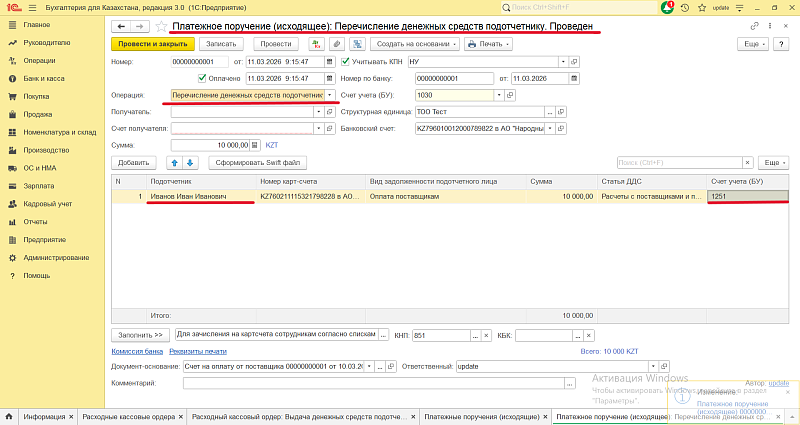Open the Создать на основании dropdown
Viewport: 800px width, 425px height.
415,44
